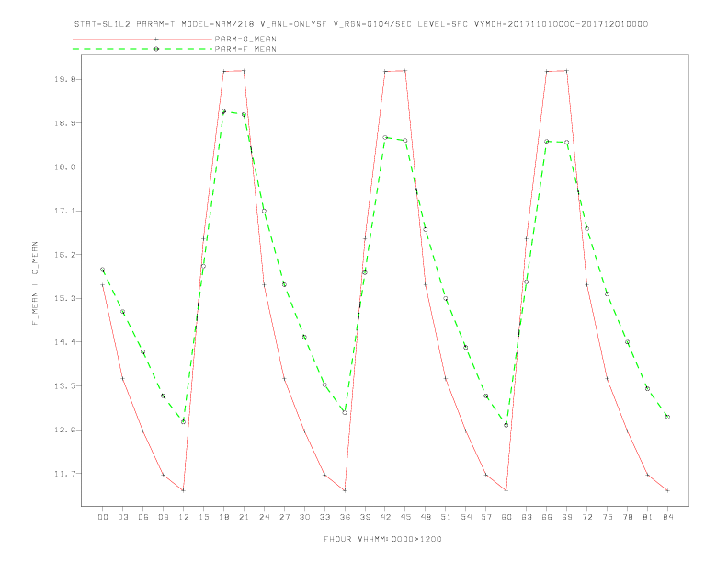Click the x-axis title FHOUR VHHMM:0000>1200
The height and width of the screenshot is (563, 728).
(382, 539)
